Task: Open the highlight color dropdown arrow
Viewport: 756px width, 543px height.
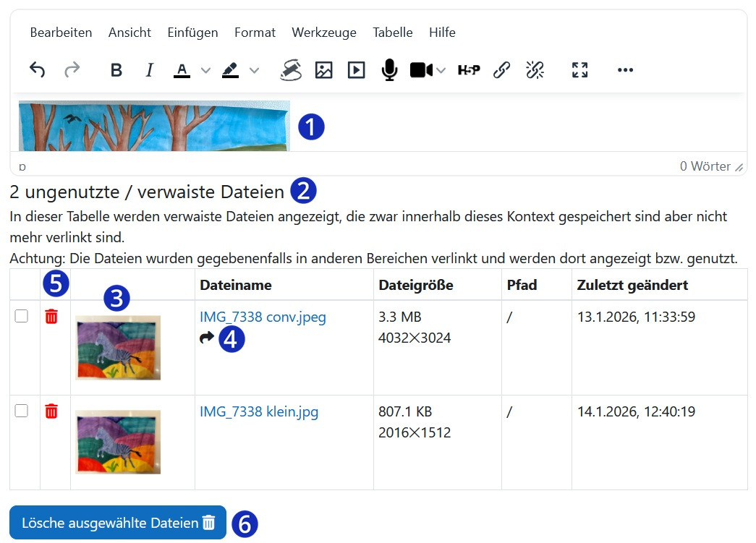Action: click(x=255, y=69)
